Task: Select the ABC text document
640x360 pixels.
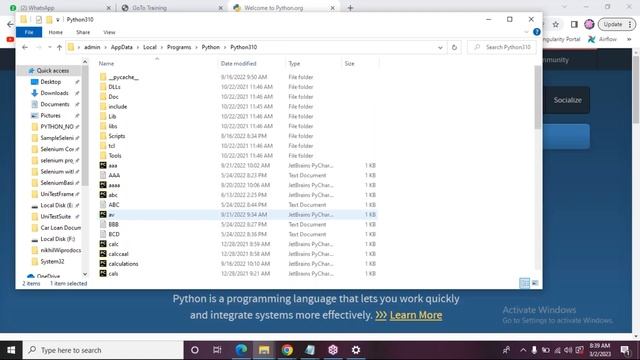Action: click(x=113, y=204)
